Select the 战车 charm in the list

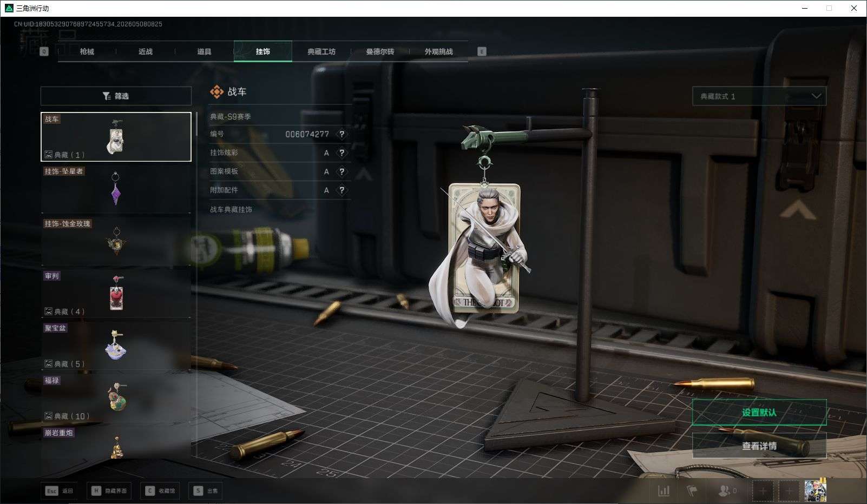(x=116, y=137)
